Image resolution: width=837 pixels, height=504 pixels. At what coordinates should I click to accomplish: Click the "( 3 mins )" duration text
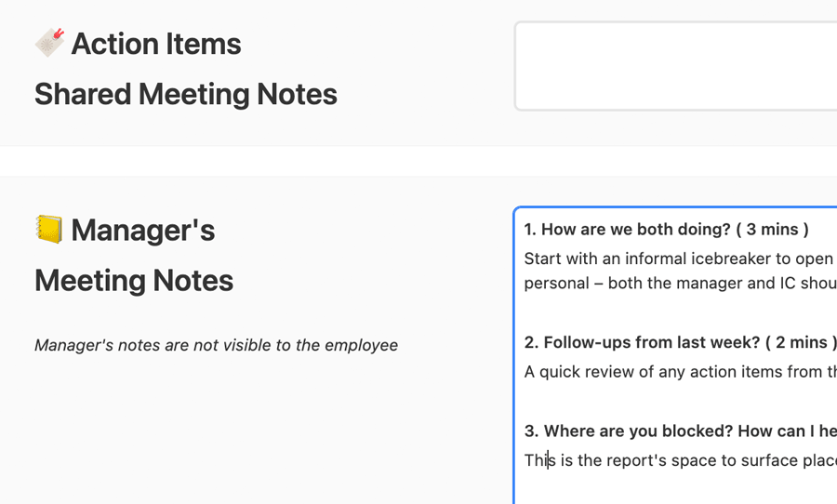(777, 229)
